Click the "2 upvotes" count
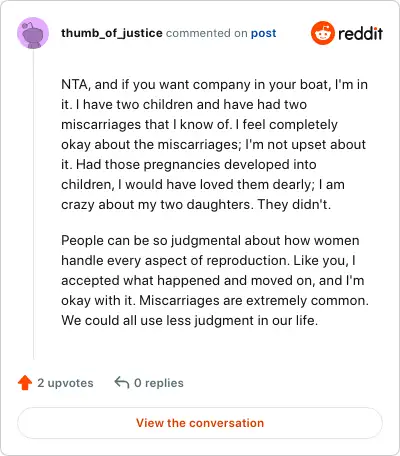 [65, 383]
